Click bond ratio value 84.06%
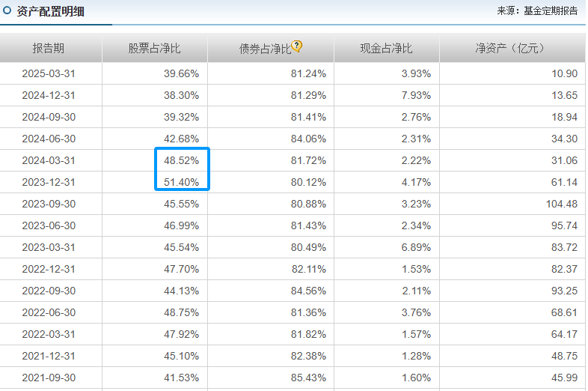 tap(308, 139)
